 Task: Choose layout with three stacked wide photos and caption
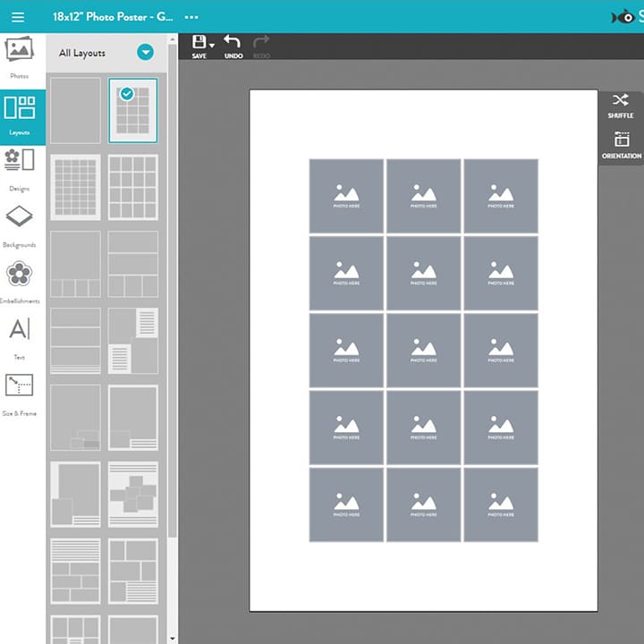tap(75, 341)
